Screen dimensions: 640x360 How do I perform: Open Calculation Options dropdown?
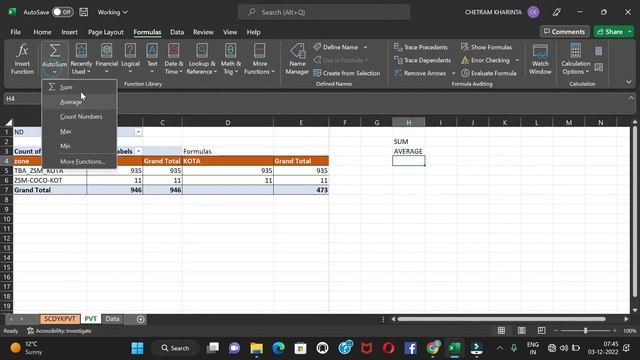coord(576,59)
